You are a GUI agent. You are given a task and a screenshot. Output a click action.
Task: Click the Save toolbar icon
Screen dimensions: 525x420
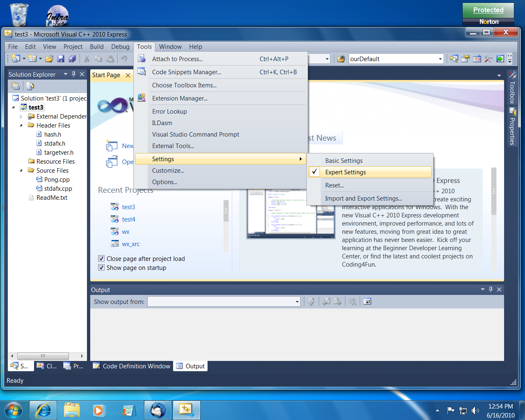pos(61,59)
